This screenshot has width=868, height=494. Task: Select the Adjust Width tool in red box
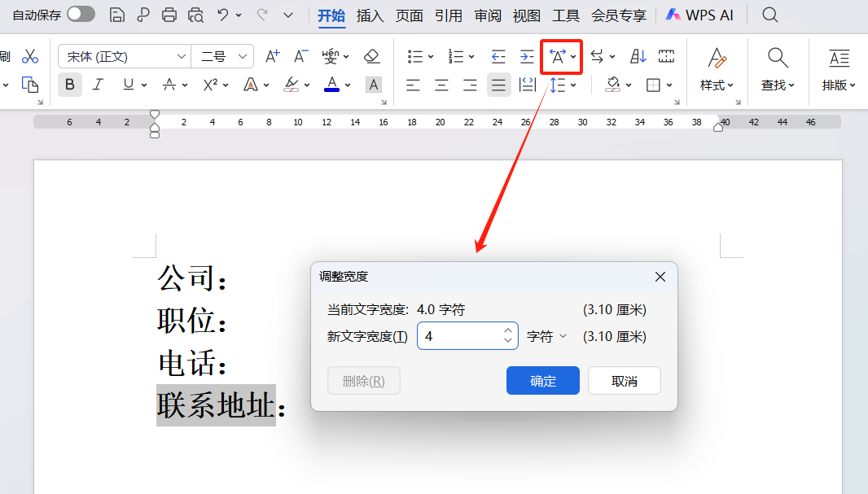pyautogui.click(x=559, y=56)
